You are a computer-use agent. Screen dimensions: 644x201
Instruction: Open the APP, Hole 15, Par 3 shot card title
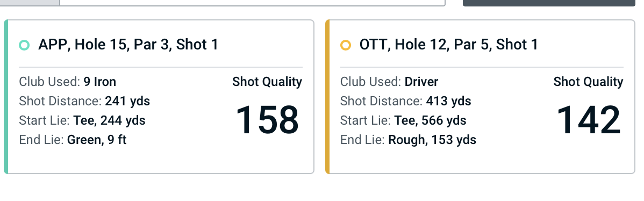click(x=128, y=44)
